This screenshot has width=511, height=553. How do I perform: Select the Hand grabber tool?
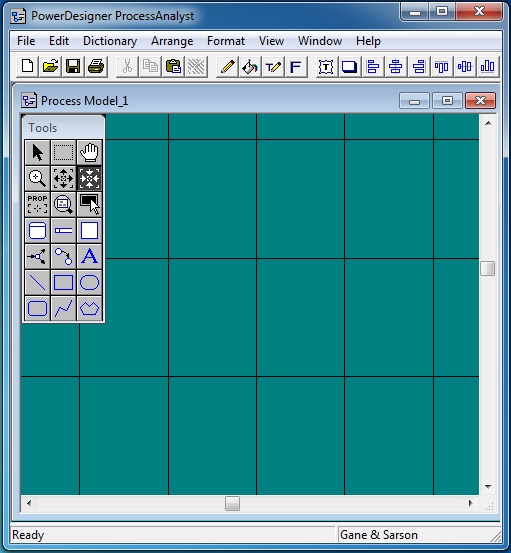(x=90, y=152)
